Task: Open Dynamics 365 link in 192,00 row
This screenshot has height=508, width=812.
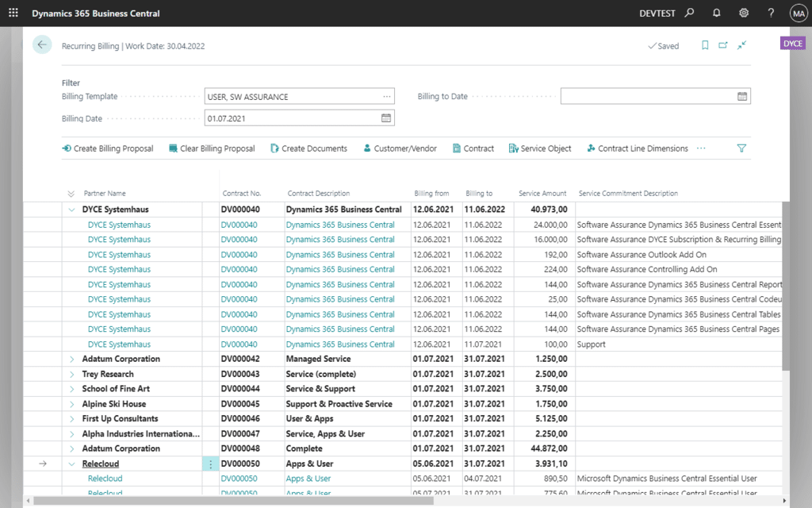Action: pyautogui.click(x=340, y=255)
